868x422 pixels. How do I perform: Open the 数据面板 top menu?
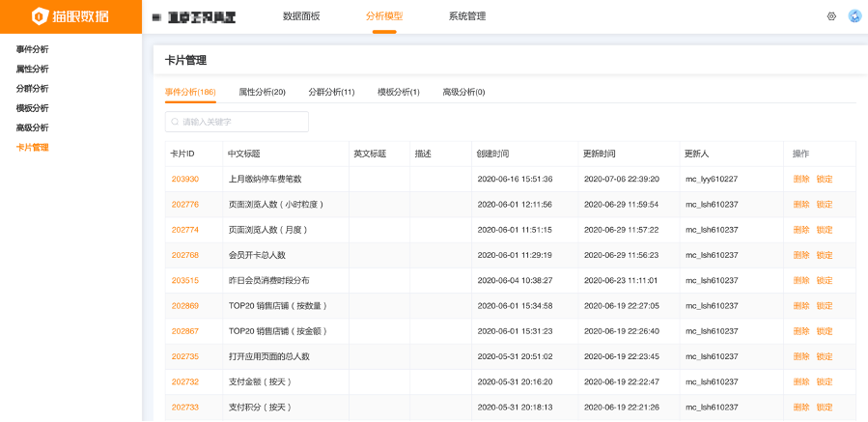click(x=301, y=16)
